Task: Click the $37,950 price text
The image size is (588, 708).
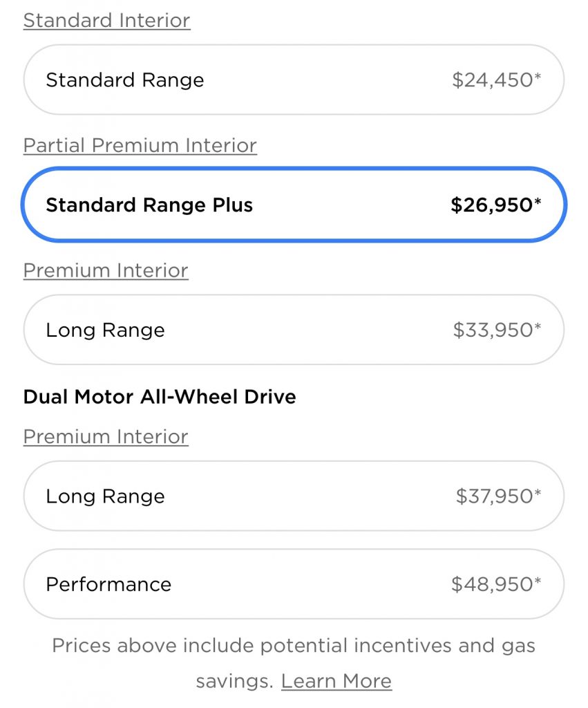Action: tap(495, 496)
